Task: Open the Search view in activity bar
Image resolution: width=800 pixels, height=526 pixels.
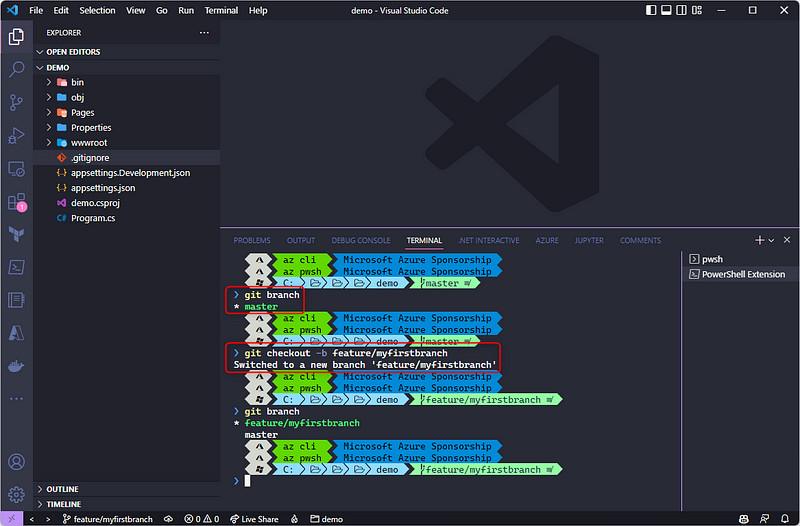Action: coord(16,69)
